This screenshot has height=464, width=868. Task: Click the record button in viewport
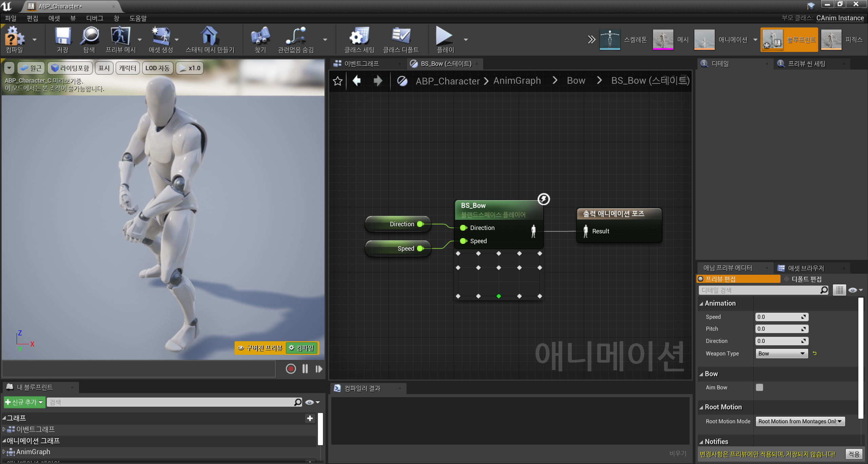(x=291, y=369)
